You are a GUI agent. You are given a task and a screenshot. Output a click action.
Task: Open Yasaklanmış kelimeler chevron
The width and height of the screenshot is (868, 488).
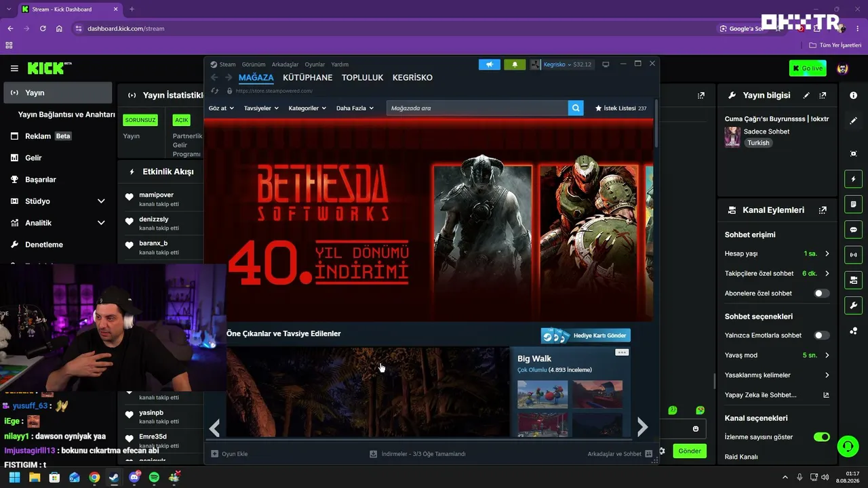(x=827, y=375)
